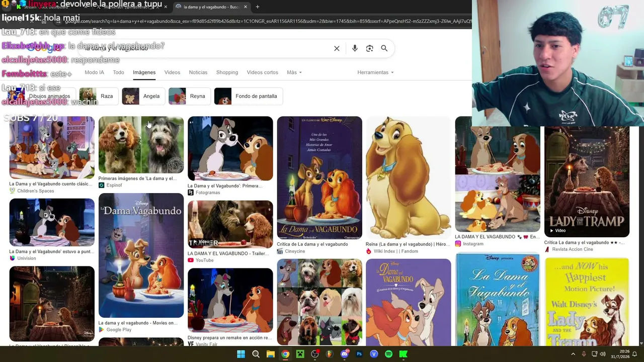Image resolution: width=644 pixels, height=362 pixels.
Task: Open the volume control in system tray
Action: (x=603, y=354)
